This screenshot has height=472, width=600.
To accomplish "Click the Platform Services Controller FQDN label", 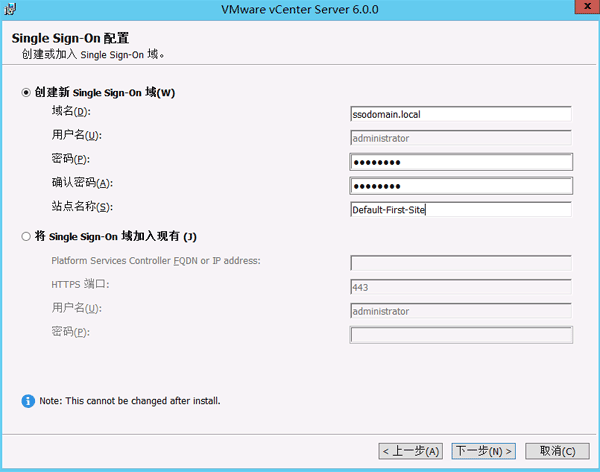I will click(x=155, y=261).
